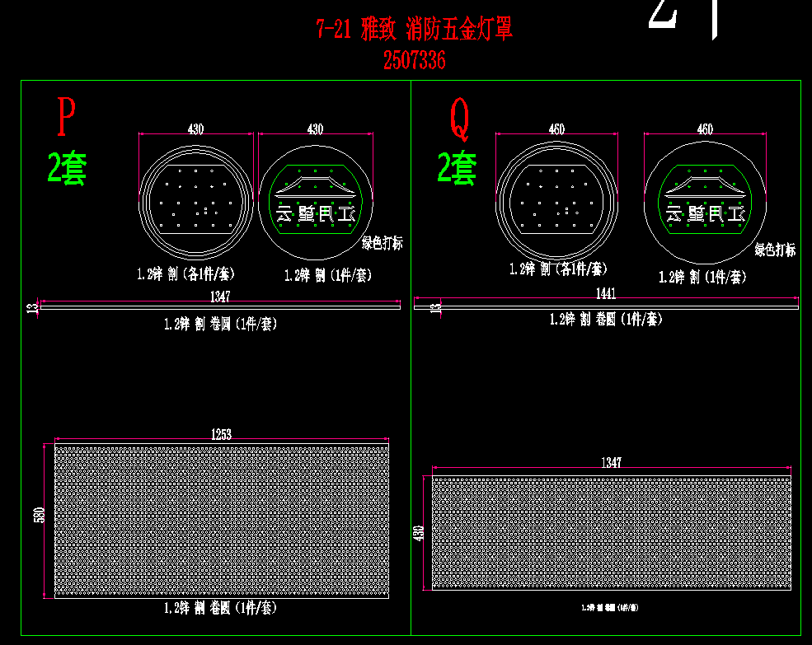Image resolution: width=812 pixels, height=645 pixels.
Task: Click the 1253 dimension above left mesh panel
Action: (x=220, y=434)
